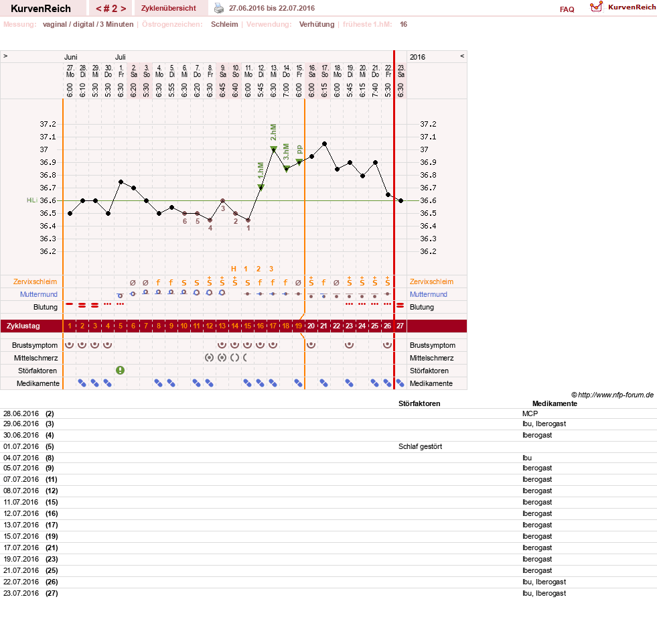Click the date range 27.06.2016 bis 22.07.2016
The image size is (657, 644).
(271, 8)
